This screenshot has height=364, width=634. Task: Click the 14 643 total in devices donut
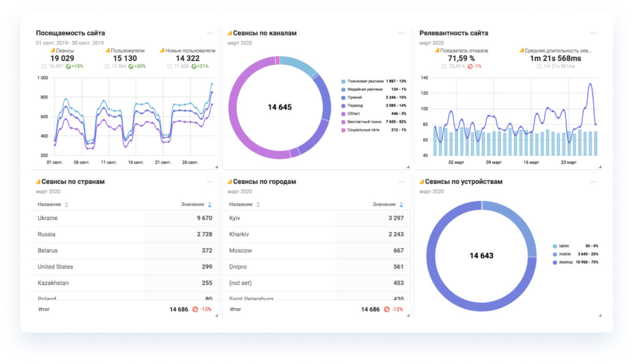(x=481, y=256)
